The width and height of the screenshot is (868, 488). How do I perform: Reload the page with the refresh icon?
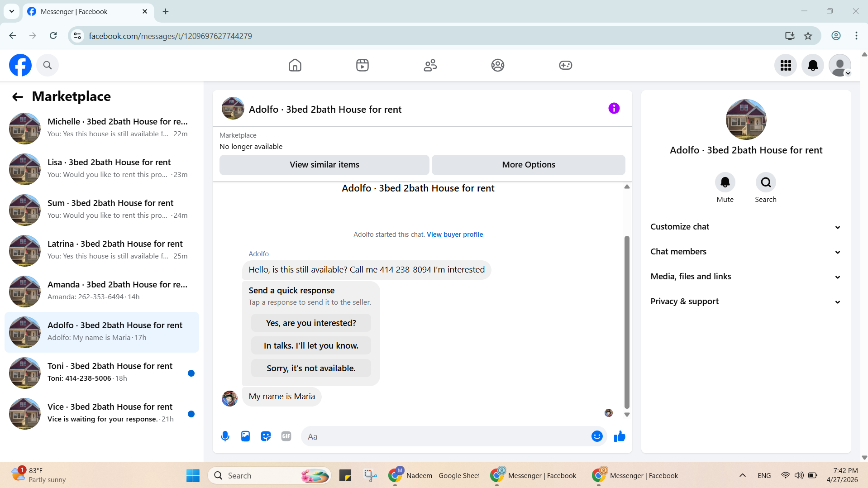click(53, 36)
